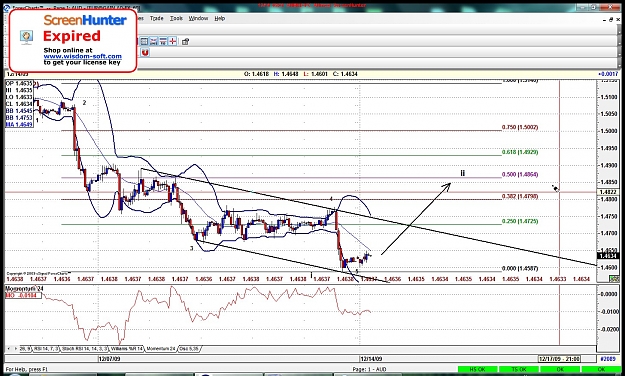Screen dimensions: 625x376
Task: Click the 0.500 (1.4864) Fibonacci label
Action: pos(520,174)
